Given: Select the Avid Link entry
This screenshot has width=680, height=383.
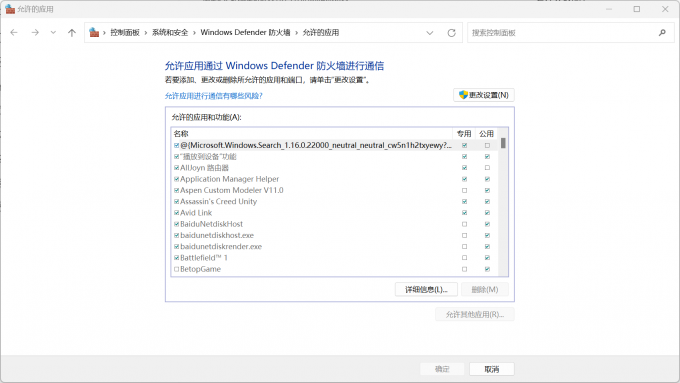Looking at the screenshot, I should [x=335, y=213].
